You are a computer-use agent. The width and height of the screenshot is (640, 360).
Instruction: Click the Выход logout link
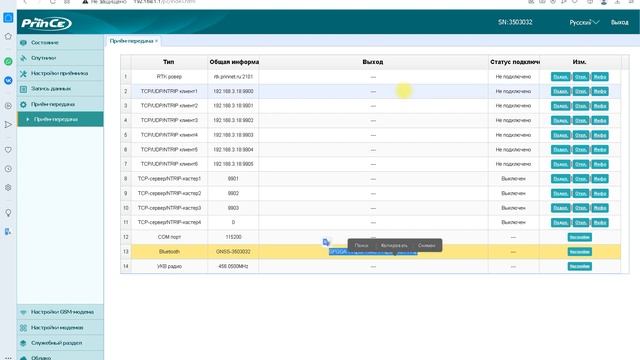click(620, 22)
